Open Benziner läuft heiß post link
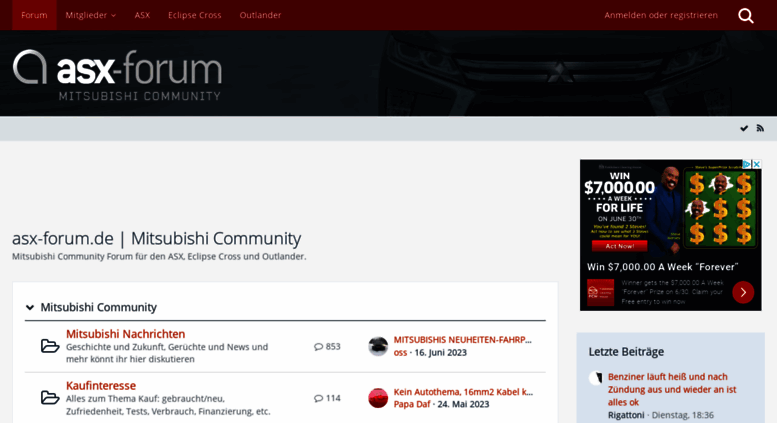The image size is (777, 423). pyautogui.click(x=672, y=389)
